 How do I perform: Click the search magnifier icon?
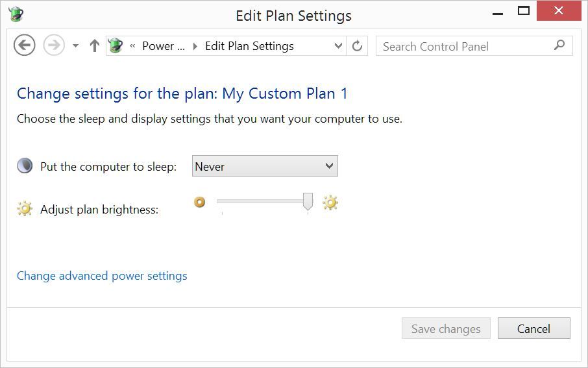point(559,45)
